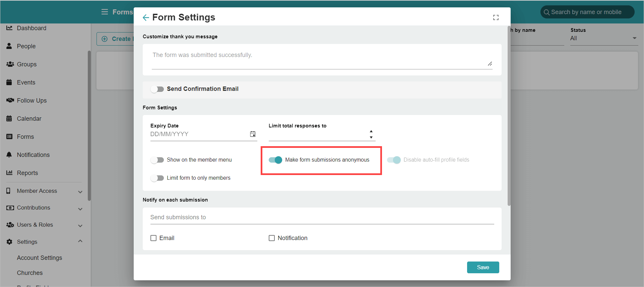Click the People person icon
The image size is (644, 287).
pyautogui.click(x=9, y=46)
